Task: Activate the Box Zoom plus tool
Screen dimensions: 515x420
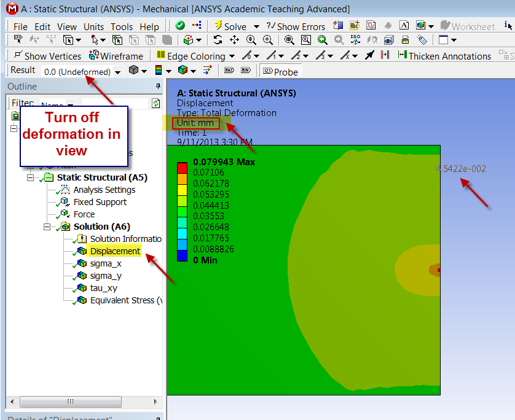Action: coord(268,40)
